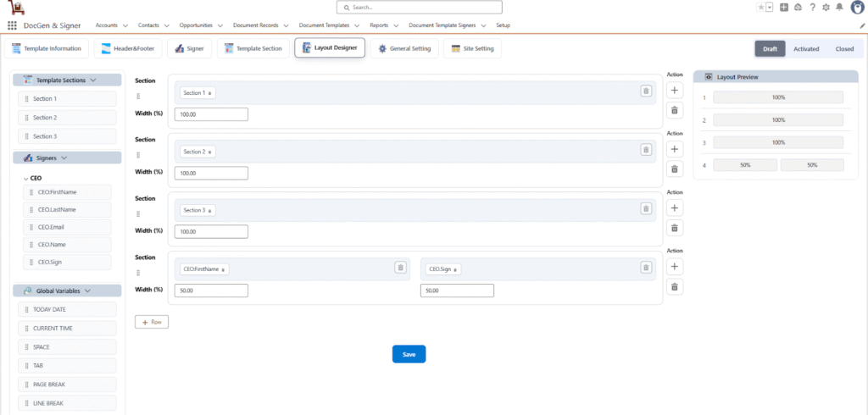
Task: Select the Draft status option
Action: click(x=770, y=49)
